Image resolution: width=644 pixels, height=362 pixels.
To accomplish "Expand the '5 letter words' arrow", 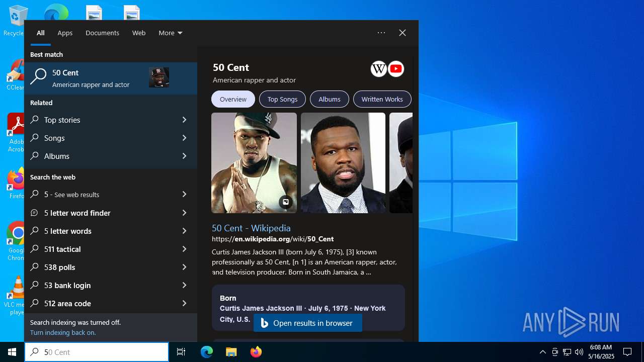I will (184, 231).
